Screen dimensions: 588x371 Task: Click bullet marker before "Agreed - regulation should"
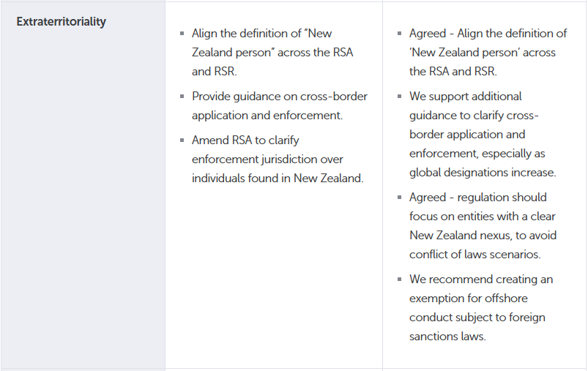click(x=399, y=198)
